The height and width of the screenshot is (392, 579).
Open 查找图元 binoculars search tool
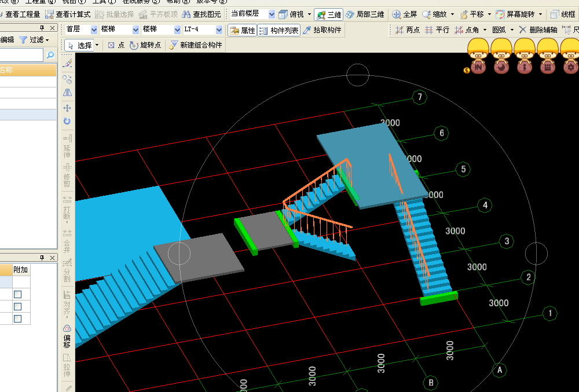point(187,14)
